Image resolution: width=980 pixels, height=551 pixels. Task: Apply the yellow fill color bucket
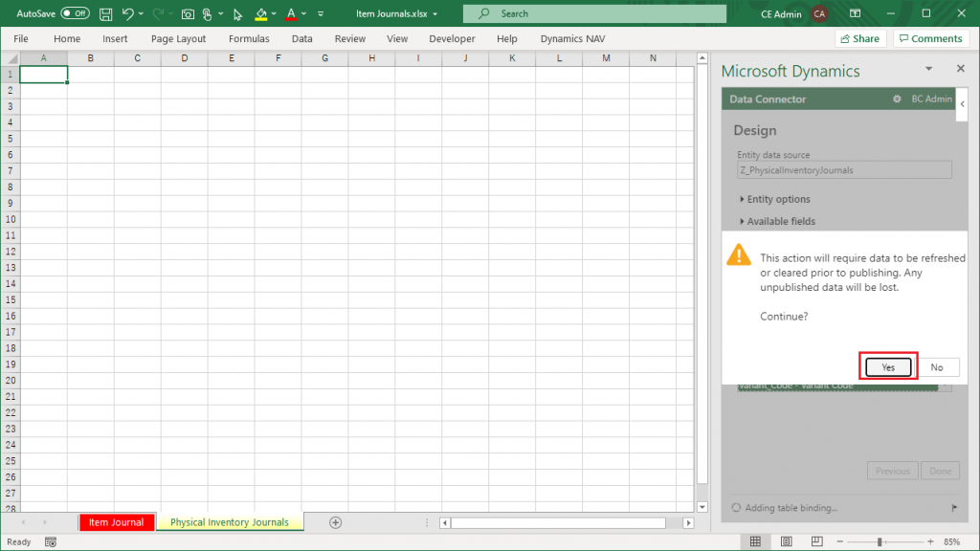(261, 13)
